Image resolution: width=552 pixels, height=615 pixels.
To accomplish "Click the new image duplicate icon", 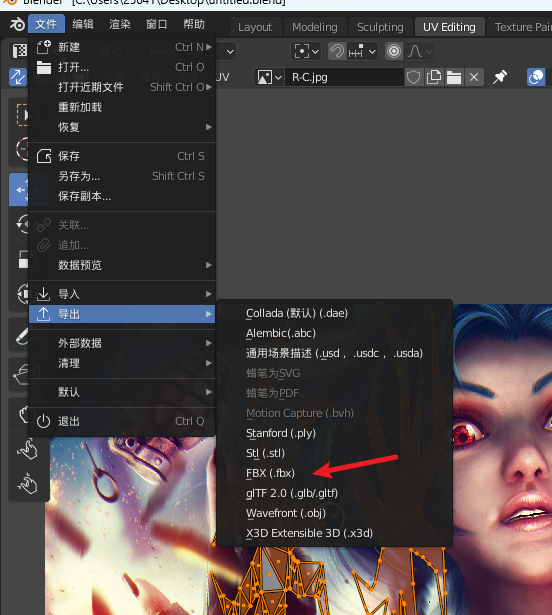I will 434,77.
